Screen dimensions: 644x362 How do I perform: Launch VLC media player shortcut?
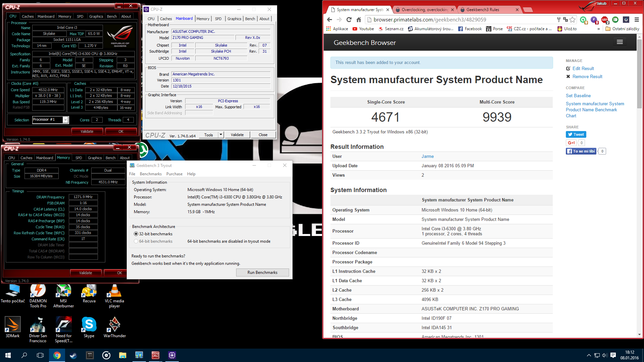(114, 296)
